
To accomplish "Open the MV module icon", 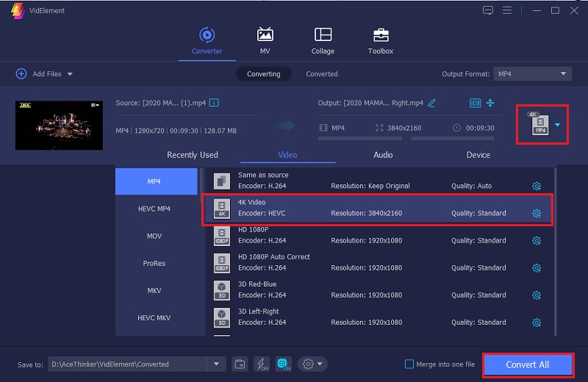I will [265, 35].
